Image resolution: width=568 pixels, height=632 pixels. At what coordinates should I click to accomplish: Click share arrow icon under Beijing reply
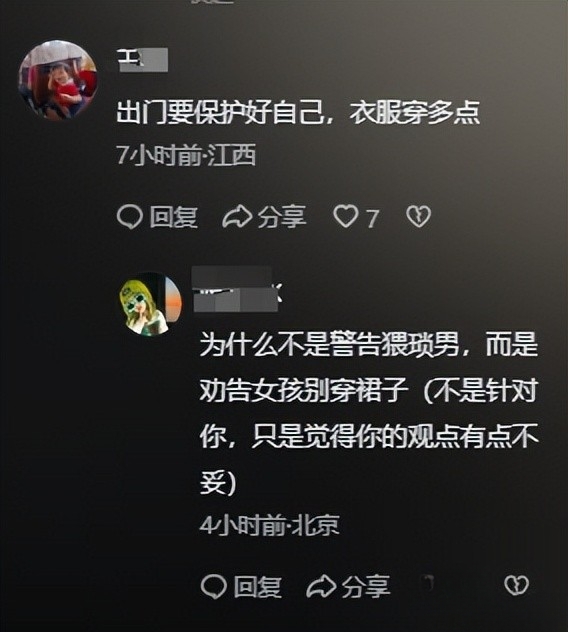321,586
